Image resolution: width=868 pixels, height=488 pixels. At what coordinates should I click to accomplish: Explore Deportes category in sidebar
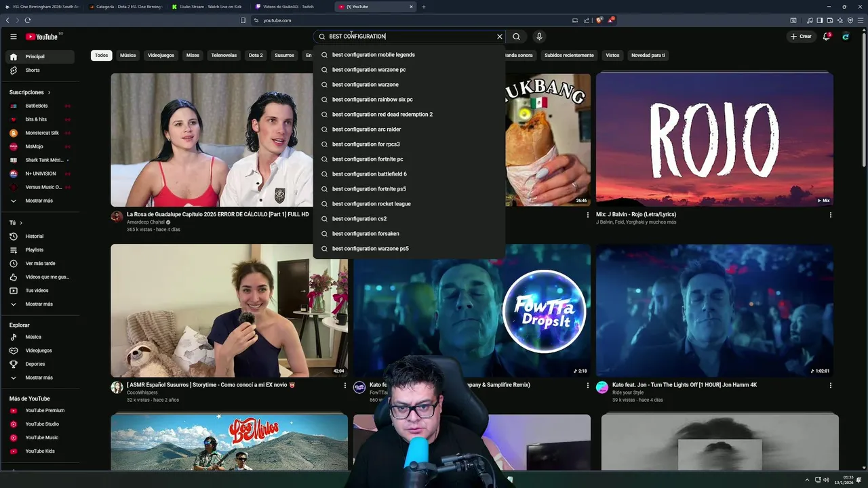pos(41,364)
